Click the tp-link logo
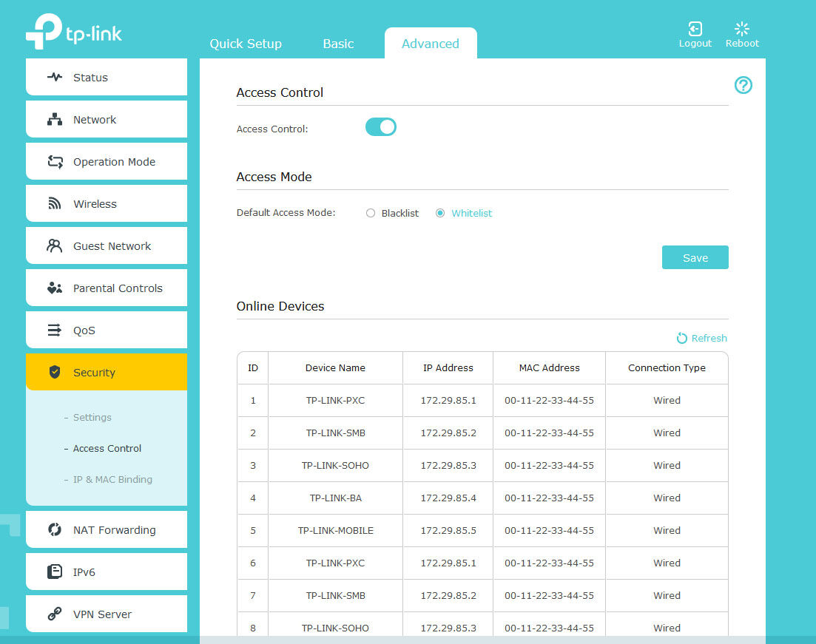The height and width of the screenshot is (644, 816). [73, 31]
